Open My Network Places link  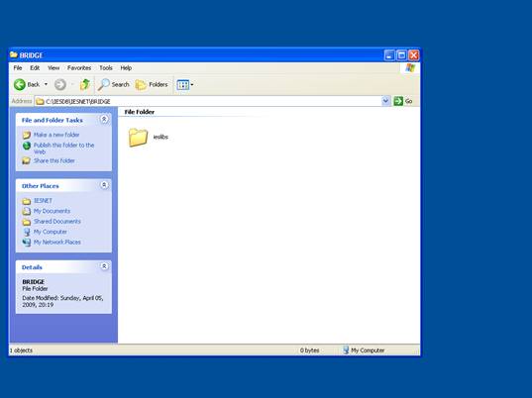(x=57, y=242)
